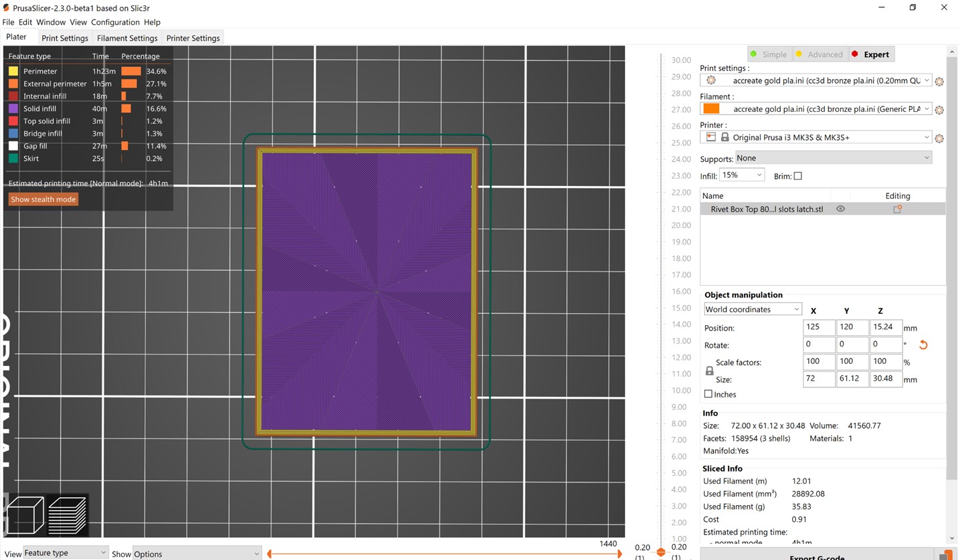960x560 pixels.
Task: Open the Filament settings gear icon
Action: (x=939, y=109)
